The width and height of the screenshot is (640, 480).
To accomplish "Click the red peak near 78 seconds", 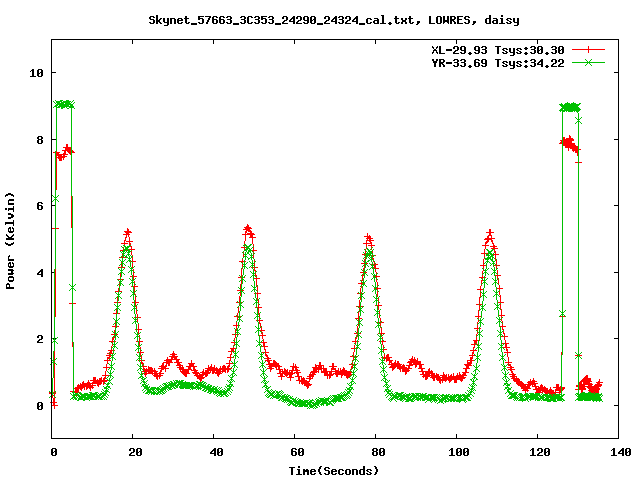I will 369,238.
